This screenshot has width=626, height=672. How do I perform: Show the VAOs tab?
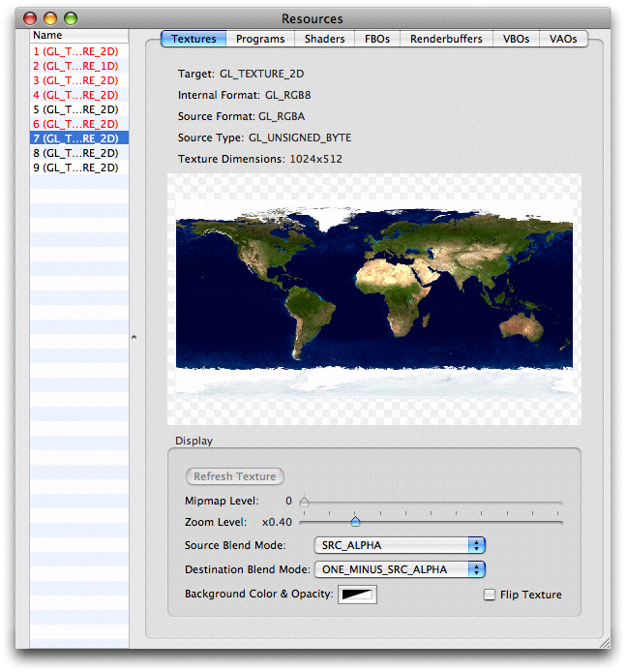pos(563,39)
